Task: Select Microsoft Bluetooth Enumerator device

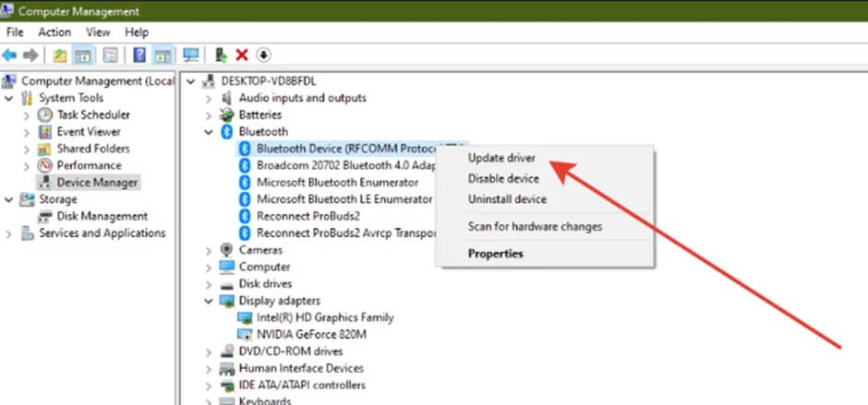Action: click(338, 182)
